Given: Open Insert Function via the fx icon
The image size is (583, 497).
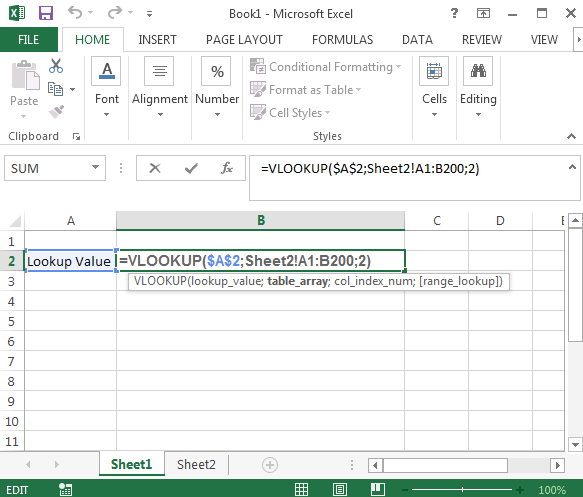Looking at the screenshot, I should (x=226, y=168).
